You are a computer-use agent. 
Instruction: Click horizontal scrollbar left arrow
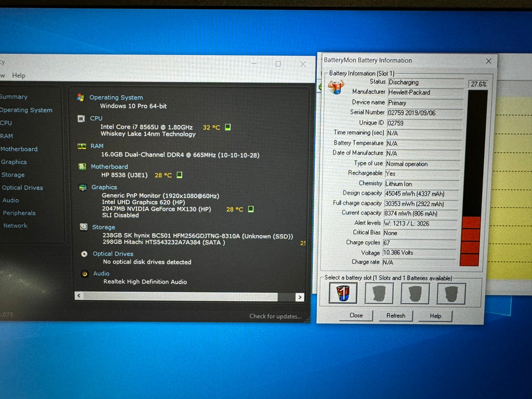[x=79, y=296]
